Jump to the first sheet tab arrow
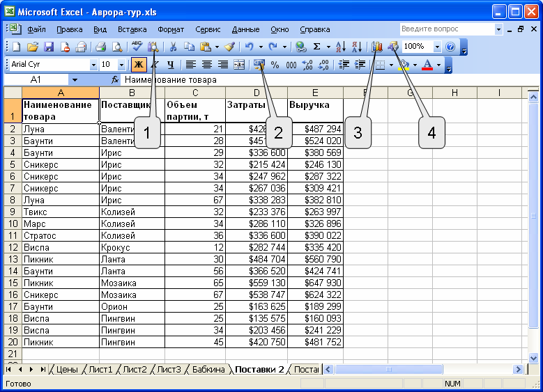Image resolution: width=543 pixels, height=392 pixels. click(x=8, y=370)
